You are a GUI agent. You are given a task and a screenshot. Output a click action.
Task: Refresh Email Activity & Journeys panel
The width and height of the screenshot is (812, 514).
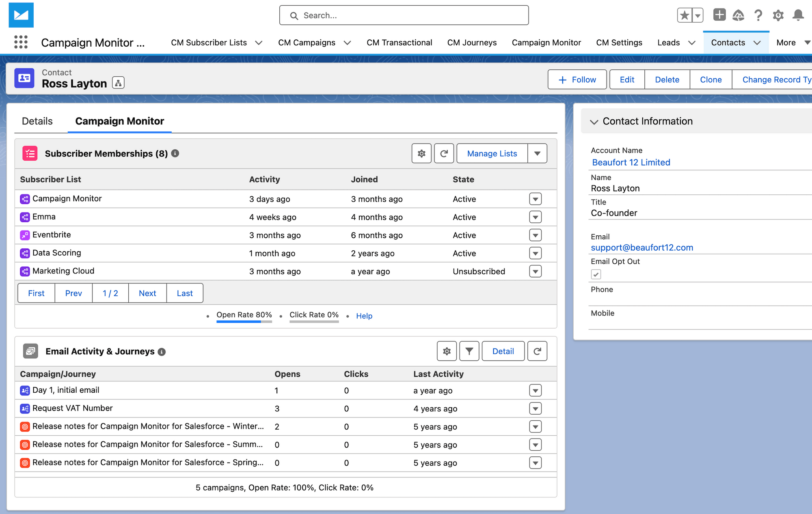537,351
